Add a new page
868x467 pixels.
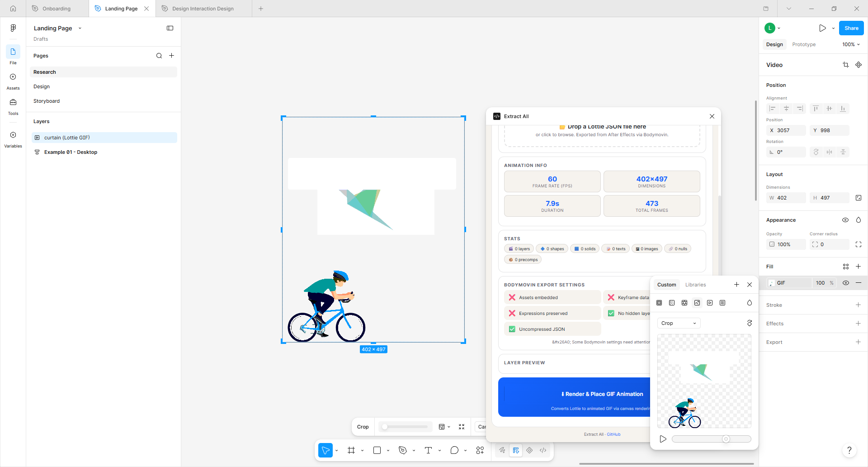172,56
